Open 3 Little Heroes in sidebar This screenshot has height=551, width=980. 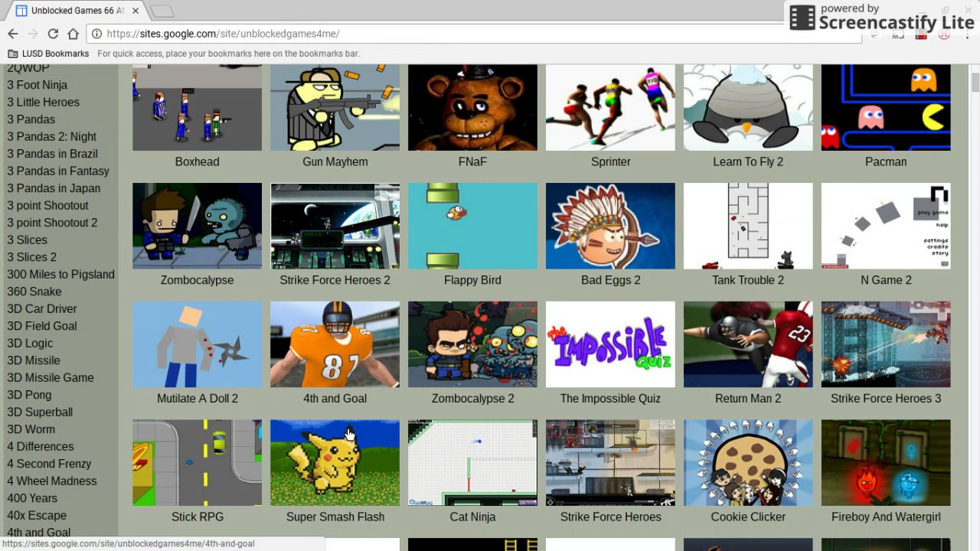(43, 102)
